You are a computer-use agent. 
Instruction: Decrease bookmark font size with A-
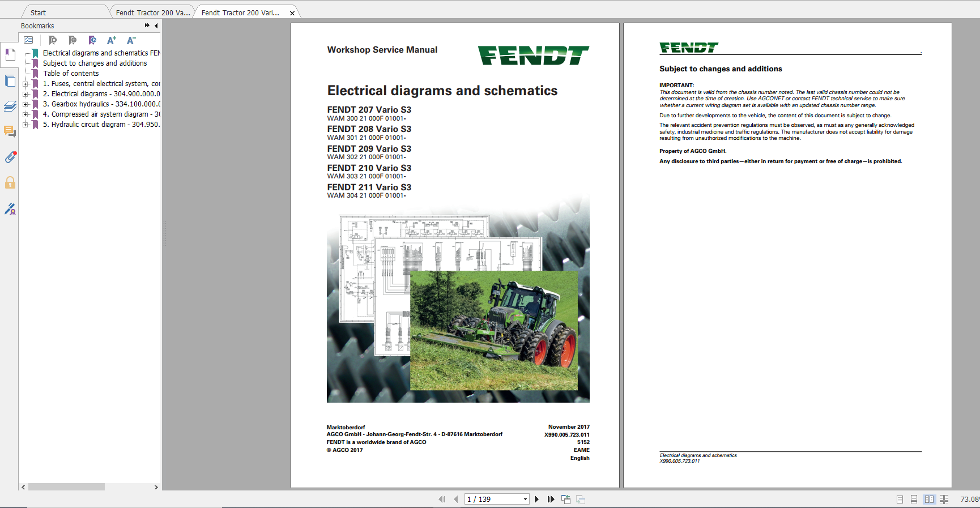point(131,40)
